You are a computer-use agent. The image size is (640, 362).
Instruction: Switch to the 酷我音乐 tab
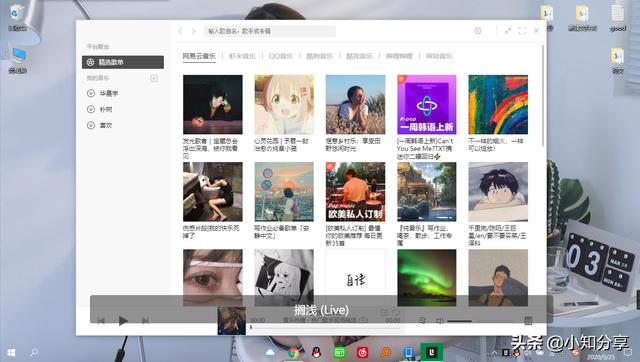point(359,56)
